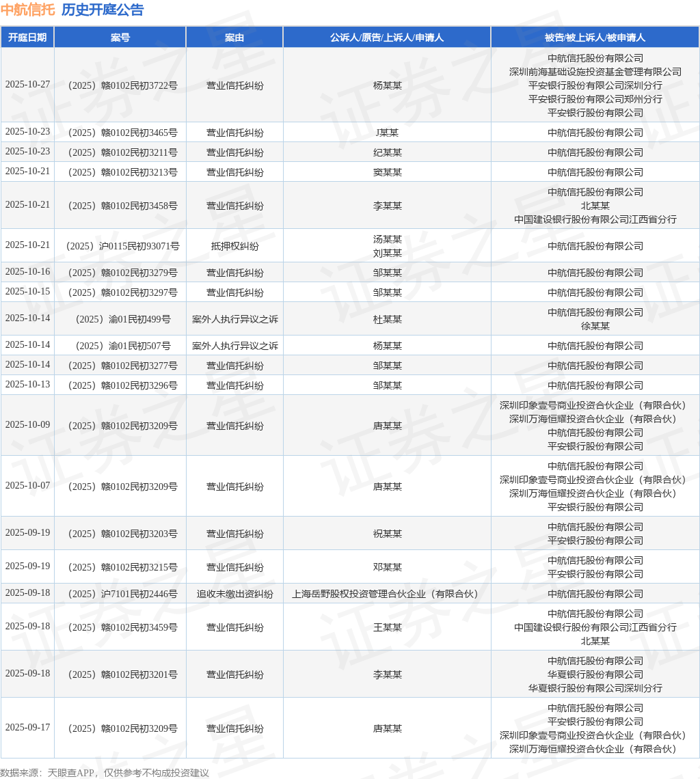Click case number 沪7101民初2446号
Screen dimensions: 700x779
(x=123, y=594)
